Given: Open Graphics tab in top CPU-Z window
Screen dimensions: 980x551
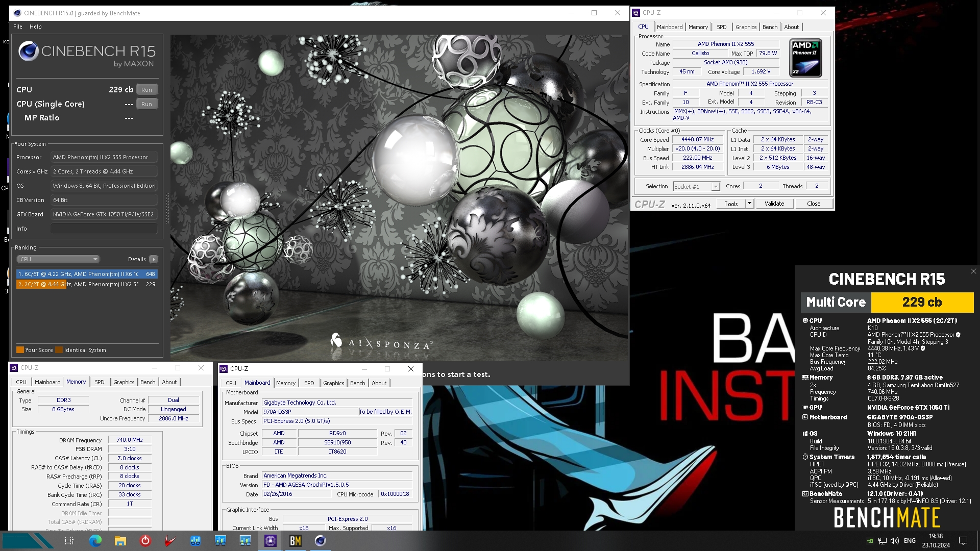Looking at the screenshot, I should pos(746,27).
